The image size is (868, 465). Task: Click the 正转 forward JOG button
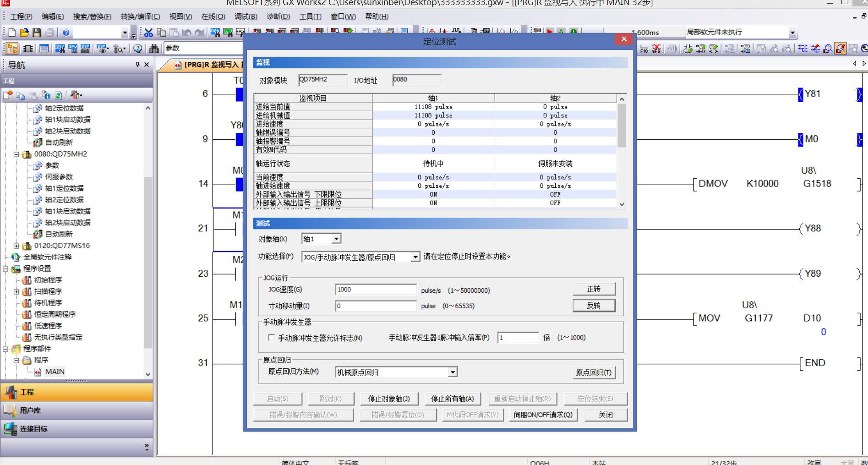pos(594,289)
